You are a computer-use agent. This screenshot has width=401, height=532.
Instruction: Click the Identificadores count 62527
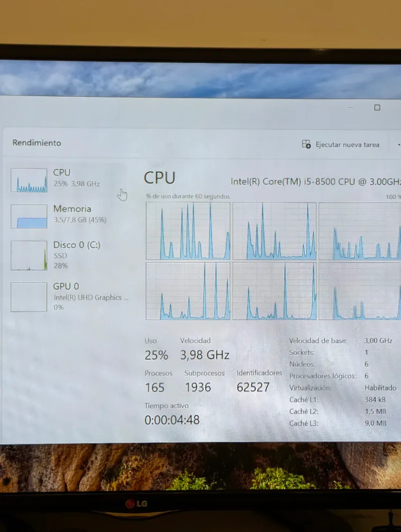[x=253, y=387]
